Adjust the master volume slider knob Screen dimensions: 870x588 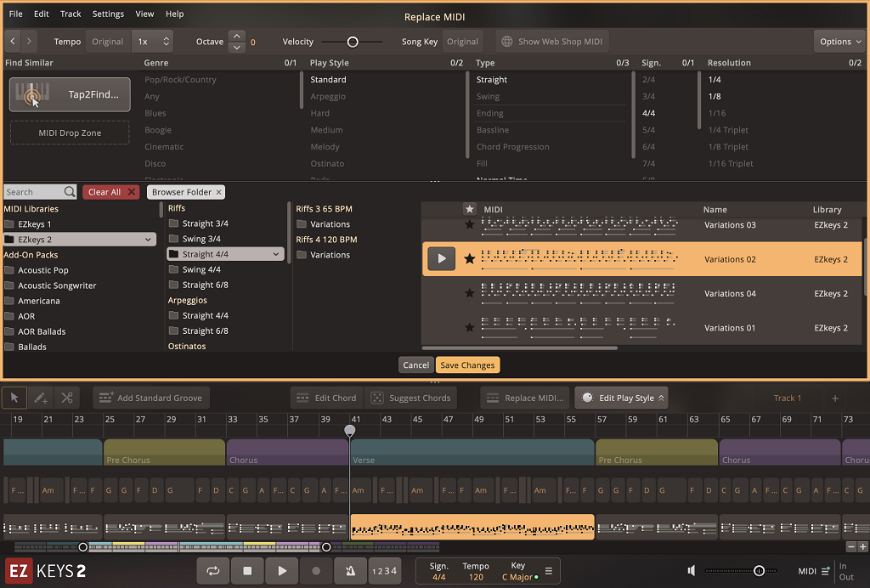(759, 571)
